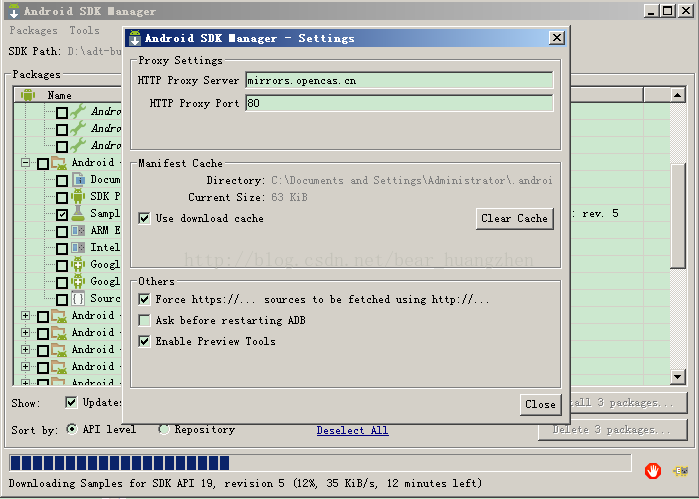Select API level sort radio button
The width and height of the screenshot is (699, 499).
71,429
